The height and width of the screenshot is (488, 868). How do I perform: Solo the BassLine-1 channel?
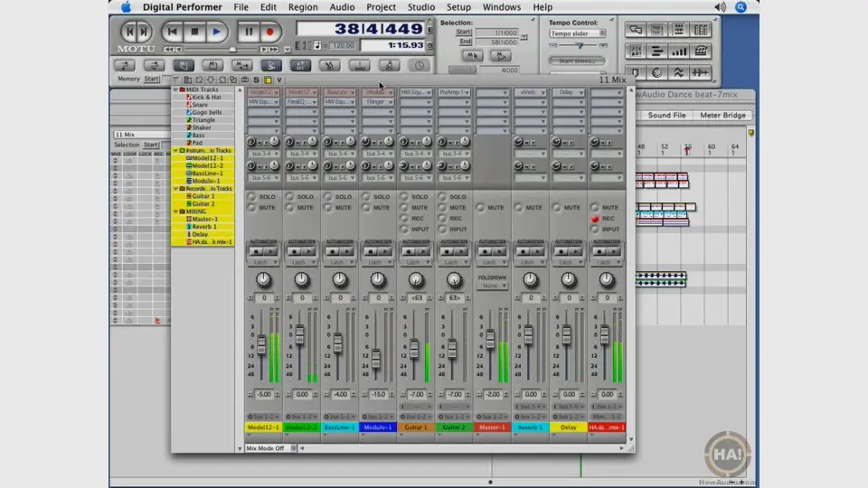(328, 196)
